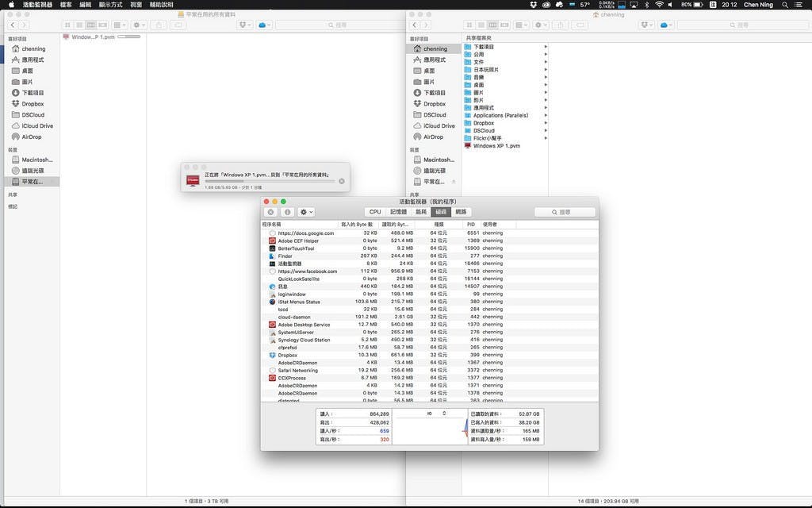Sort by the PID column header
Image resolution: width=812 pixels, height=508 pixels.
click(471, 225)
